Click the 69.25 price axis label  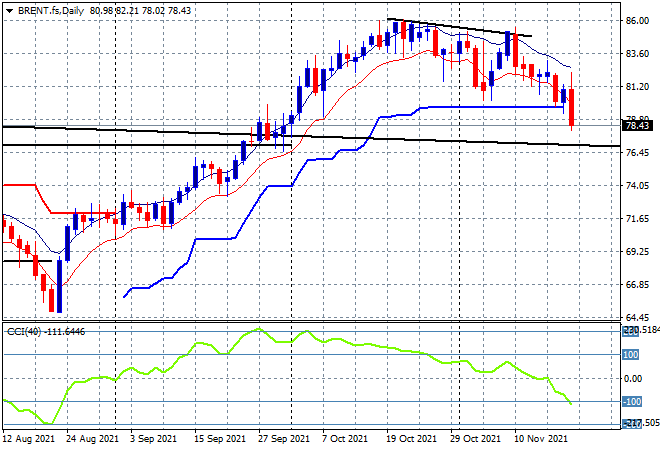coord(637,252)
